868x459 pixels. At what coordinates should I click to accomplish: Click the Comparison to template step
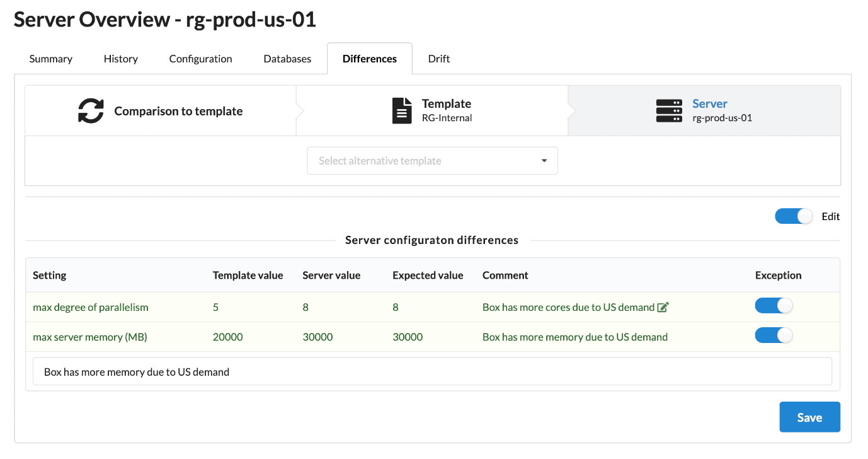pyautogui.click(x=178, y=112)
